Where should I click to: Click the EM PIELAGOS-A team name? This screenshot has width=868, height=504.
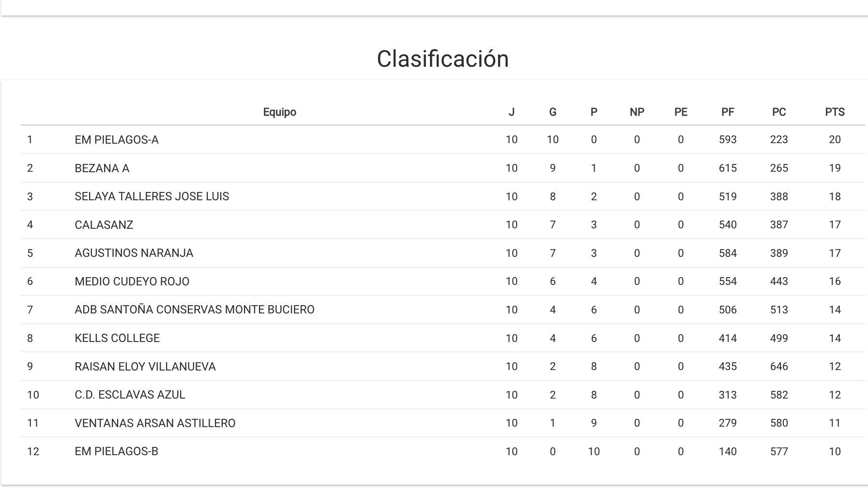117,140
